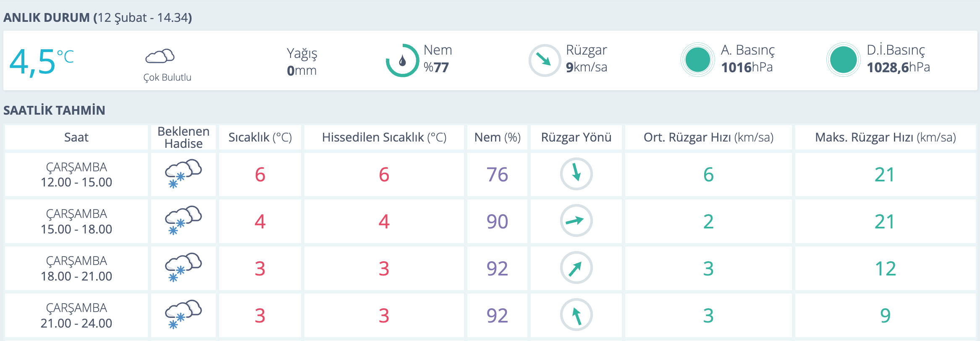Click the snow icon for 21.00 - 24.00
Viewport: 980px width, 341px height.
183,315
